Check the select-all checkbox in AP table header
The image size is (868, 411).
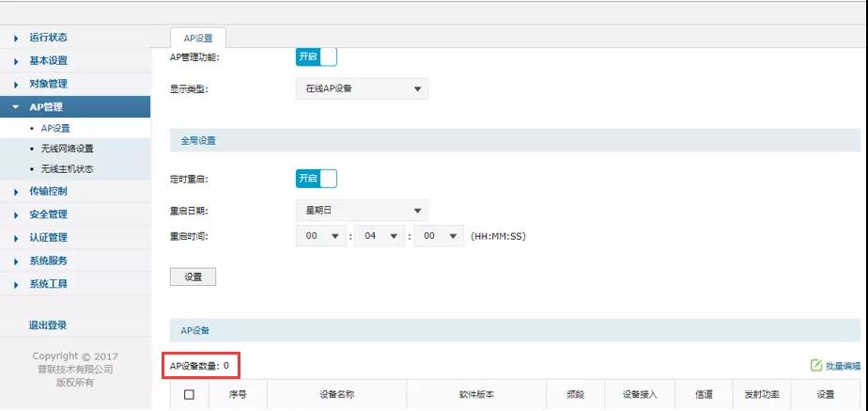(x=189, y=395)
